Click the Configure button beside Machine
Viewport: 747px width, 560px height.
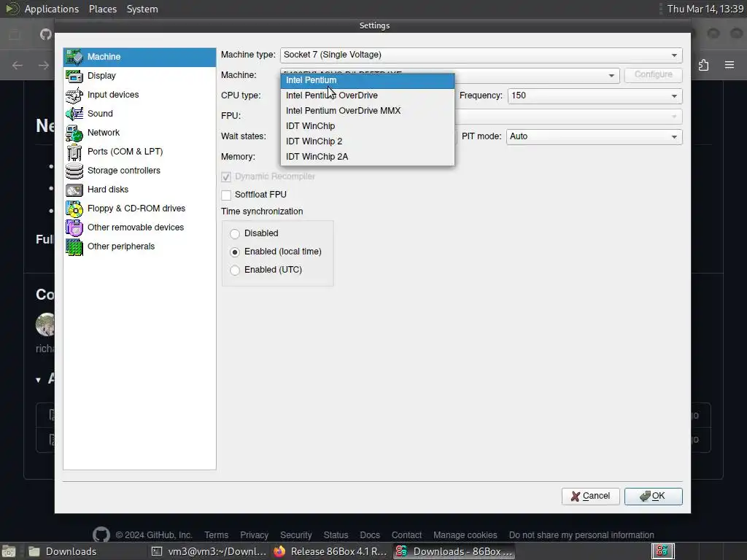[x=653, y=75]
